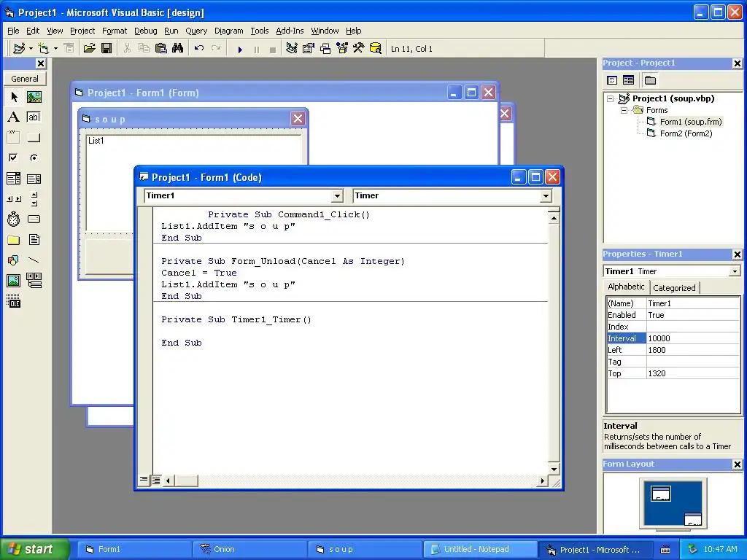Select the DriveListBox control tool

34,219
